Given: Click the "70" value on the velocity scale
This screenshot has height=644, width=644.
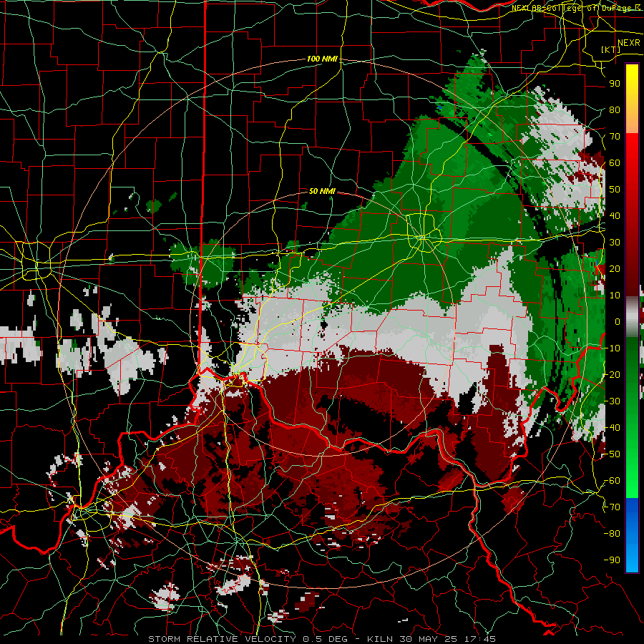Looking at the screenshot, I should click(x=615, y=137).
